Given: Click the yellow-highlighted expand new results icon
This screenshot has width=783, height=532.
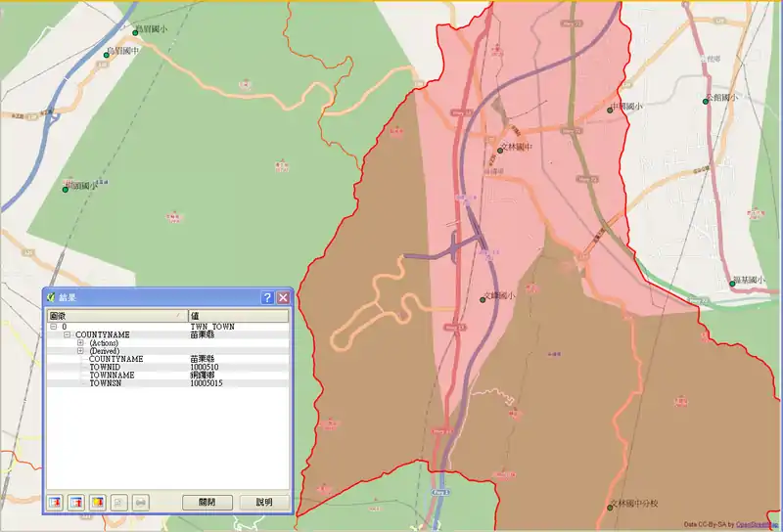Looking at the screenshot, I should 97,502.
